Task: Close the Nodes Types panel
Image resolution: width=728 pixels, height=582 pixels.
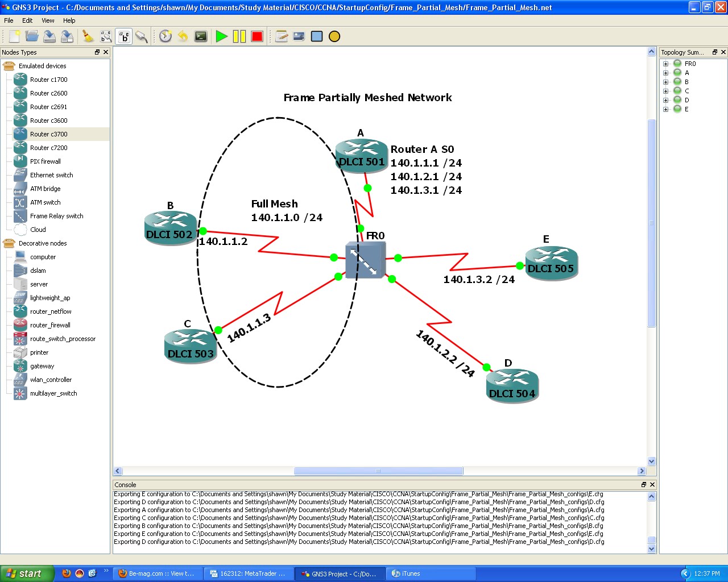Action: click(106, 52)
